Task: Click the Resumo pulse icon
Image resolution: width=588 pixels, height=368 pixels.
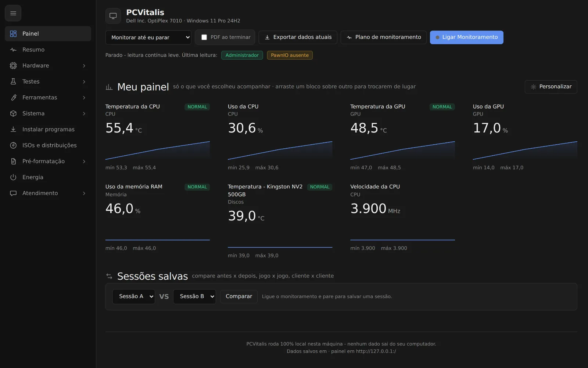Action: [13, 50]
